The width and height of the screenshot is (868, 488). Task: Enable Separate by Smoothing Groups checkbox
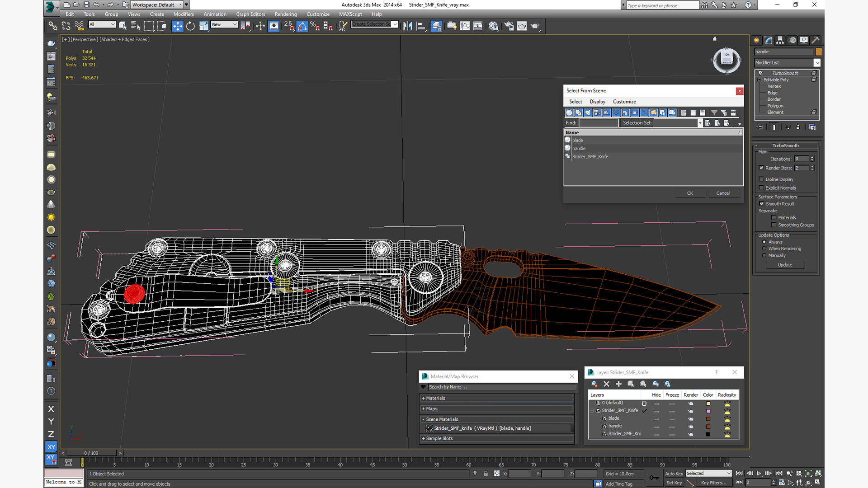tap(774, 225)
